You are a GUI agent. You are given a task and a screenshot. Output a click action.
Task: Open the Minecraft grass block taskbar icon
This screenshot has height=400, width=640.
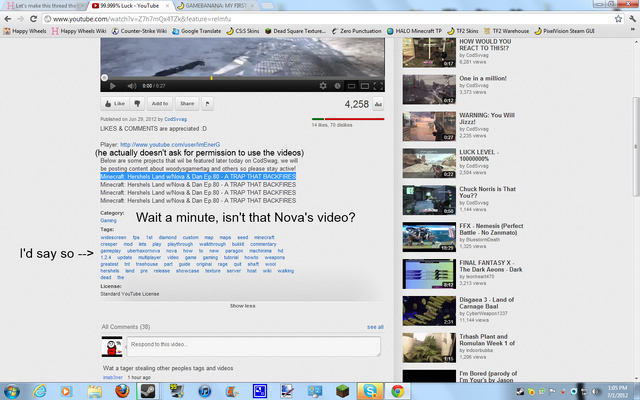(x=342, y=391)
